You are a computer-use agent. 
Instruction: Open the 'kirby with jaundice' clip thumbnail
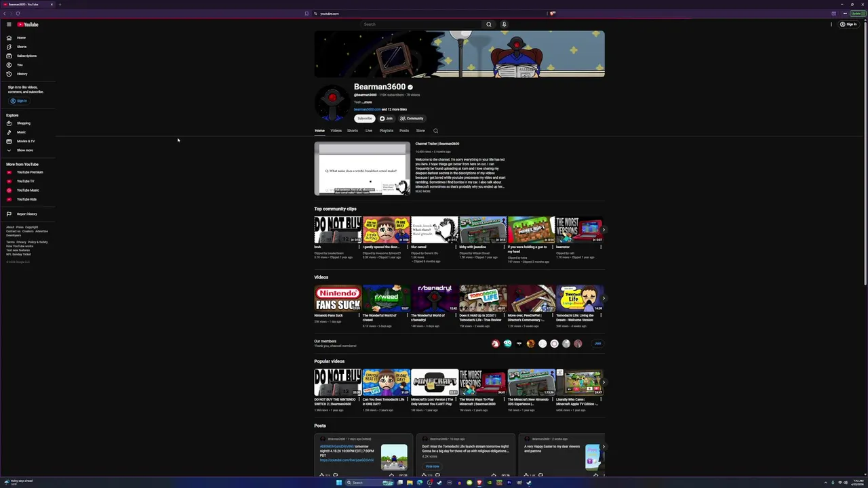483,230
